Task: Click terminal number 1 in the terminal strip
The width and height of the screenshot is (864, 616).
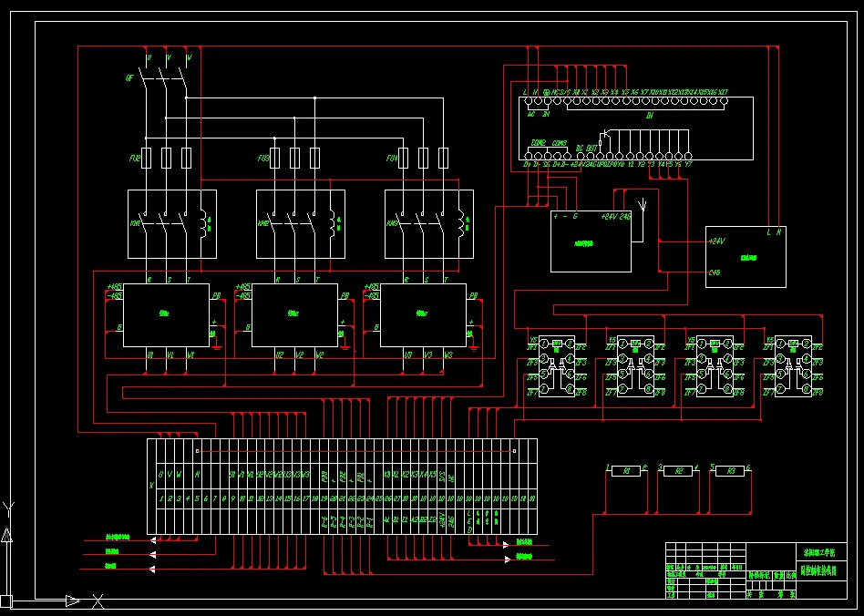Action: click(161, 498)
